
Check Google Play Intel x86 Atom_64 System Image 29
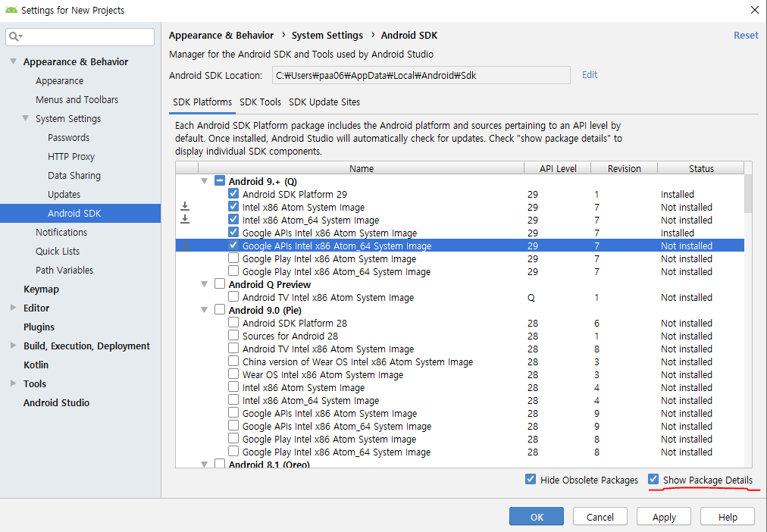pos(233,271)
